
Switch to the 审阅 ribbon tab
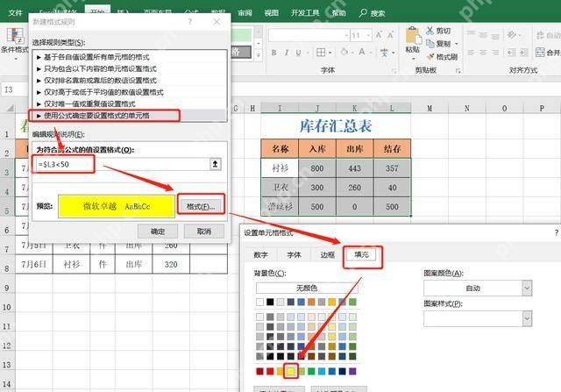[245, 13]
